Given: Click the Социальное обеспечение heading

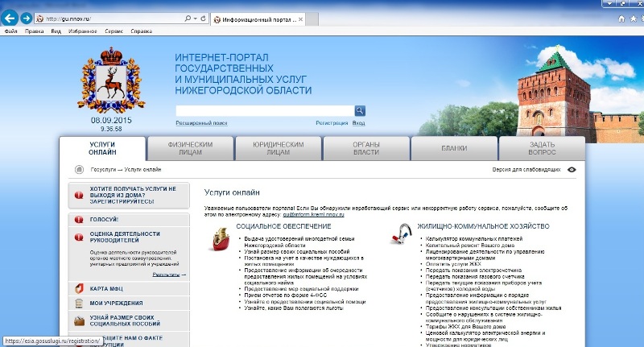Looking at the screenshot, I should (x=283, y=226).
